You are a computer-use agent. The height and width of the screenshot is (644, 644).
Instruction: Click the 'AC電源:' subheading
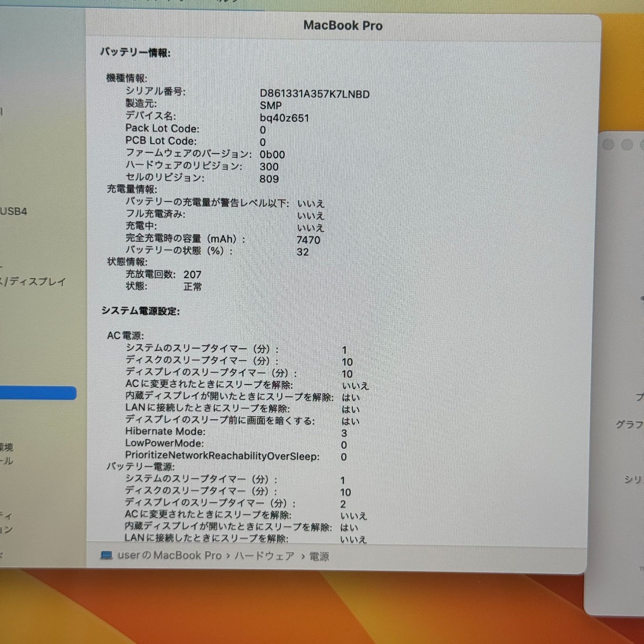tap(125, 336)
